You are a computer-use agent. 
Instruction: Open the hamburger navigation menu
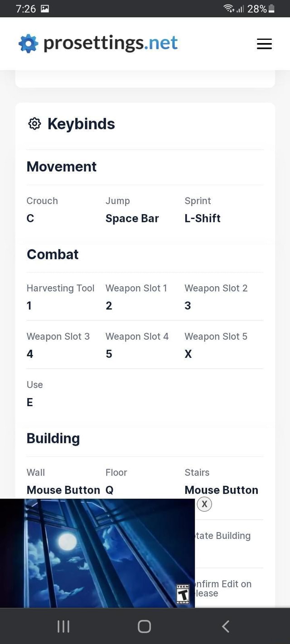coord(264,43)
